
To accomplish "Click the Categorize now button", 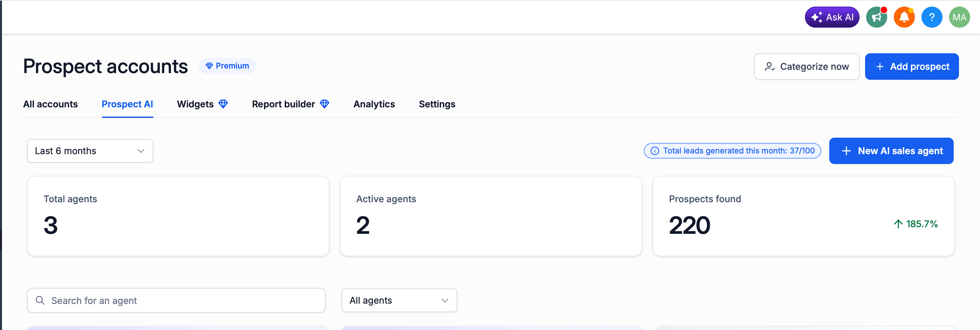I will [x=807, y=67].
